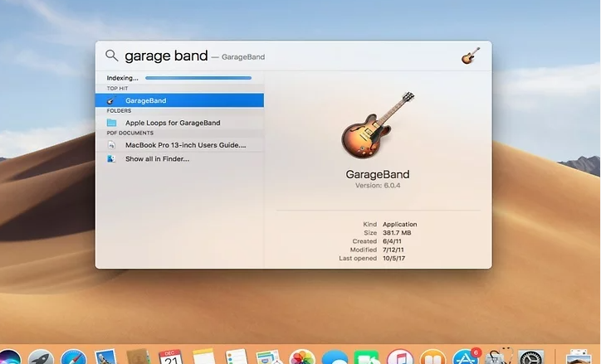This screenshot has height=364, width=601.
Task: Click the Created date 6/4/11
Action: point(392,241)
